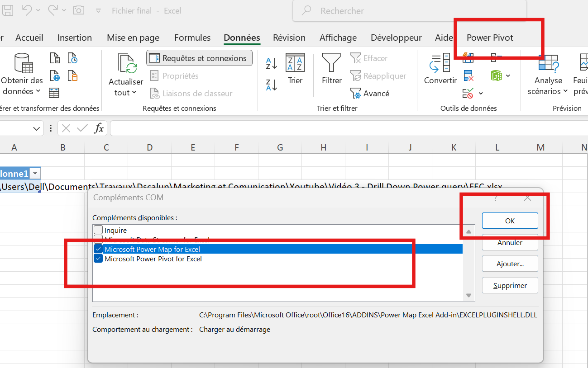Tick the Inquire add-in checkbox
The height and width of the screenshot is (368, 588).
tap(98, 230)
